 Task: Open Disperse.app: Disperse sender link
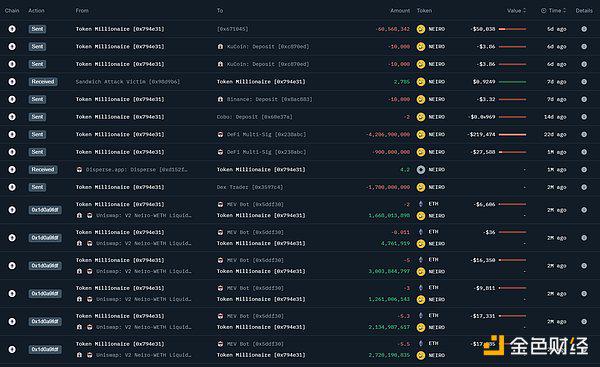pos(137,170)
